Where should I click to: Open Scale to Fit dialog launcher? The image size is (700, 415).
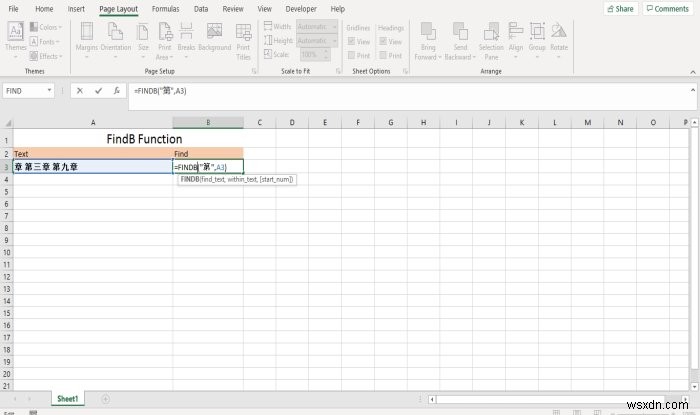pos(338,71)
